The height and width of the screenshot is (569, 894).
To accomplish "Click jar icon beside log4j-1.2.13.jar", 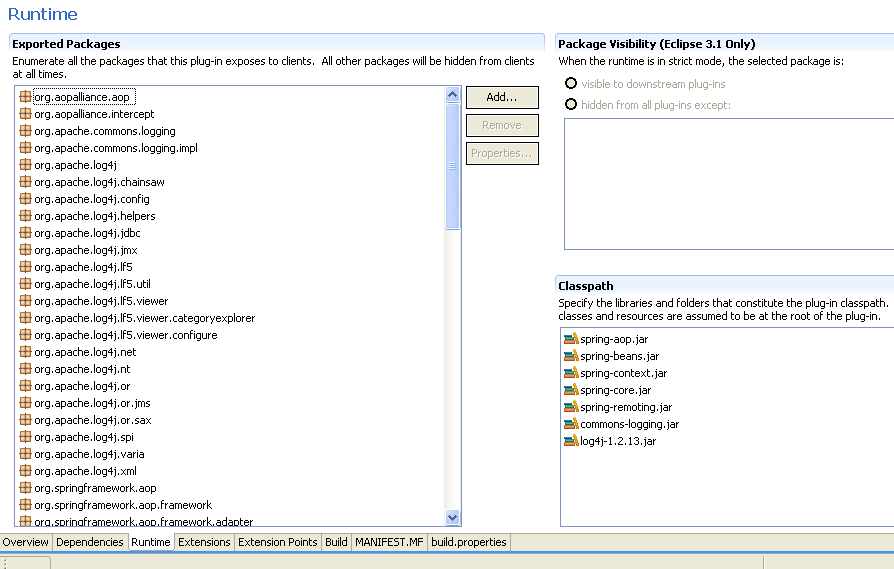I will (571, 441).
